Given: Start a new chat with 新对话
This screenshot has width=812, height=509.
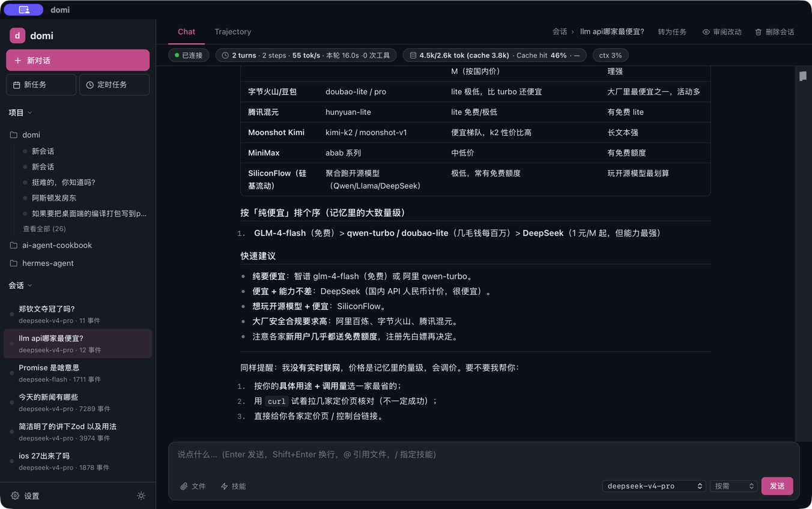Looking at the screenshot, I should [x=77, y=61].
